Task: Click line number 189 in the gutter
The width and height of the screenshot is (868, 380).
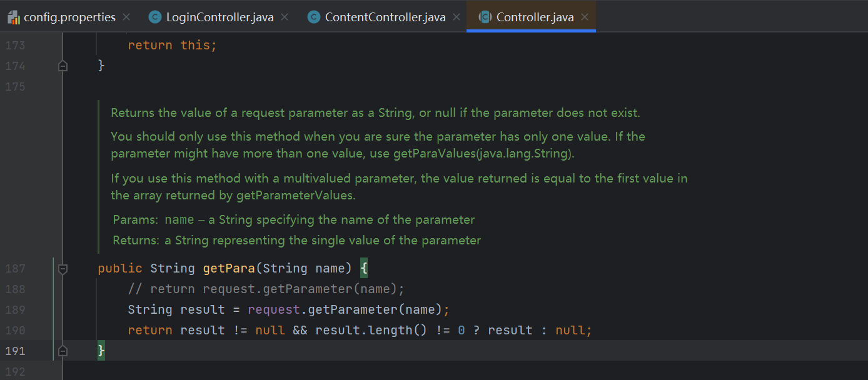Action: tap(15, 309)
